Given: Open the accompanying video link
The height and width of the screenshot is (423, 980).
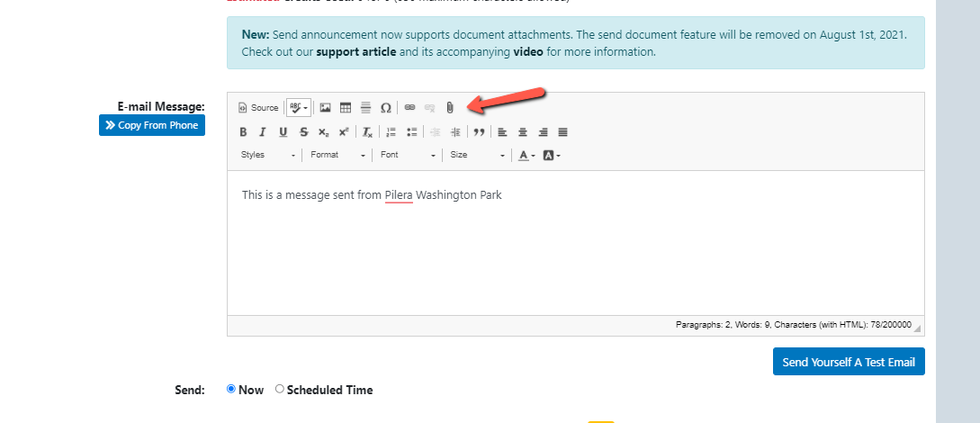Looking at the screenshot, I should pos(528,52).
